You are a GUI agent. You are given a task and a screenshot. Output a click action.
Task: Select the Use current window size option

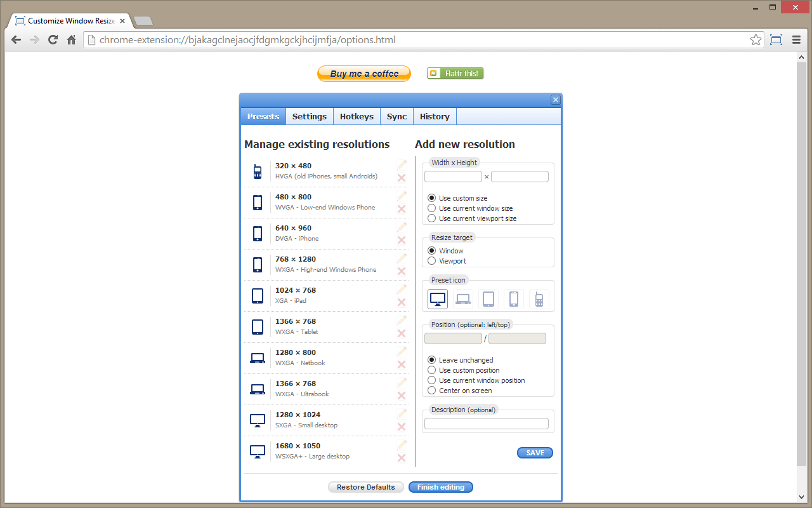tap(432, 208)
